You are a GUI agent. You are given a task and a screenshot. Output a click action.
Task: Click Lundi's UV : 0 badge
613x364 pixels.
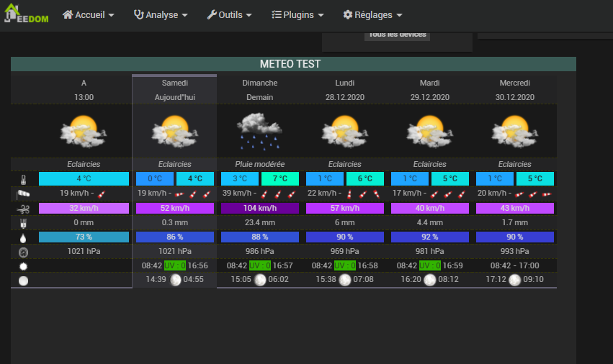(345, 265)
